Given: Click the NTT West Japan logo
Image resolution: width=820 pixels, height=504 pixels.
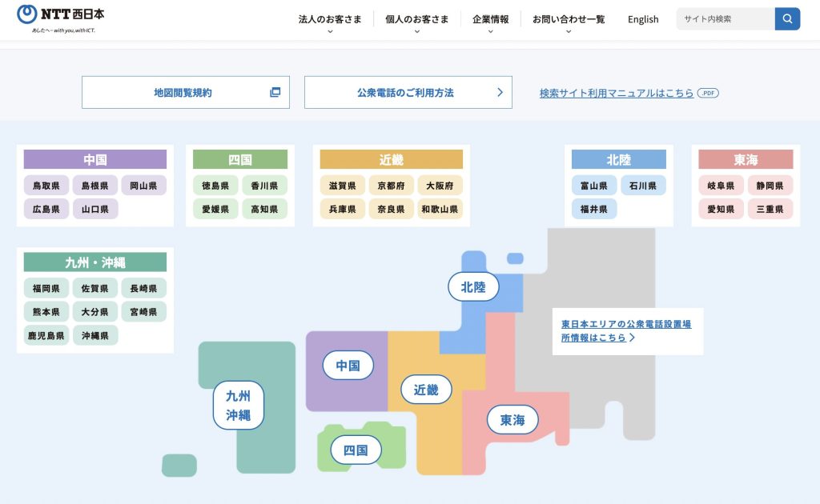Looking at the screenshot, I should click(x=61, y=18).
